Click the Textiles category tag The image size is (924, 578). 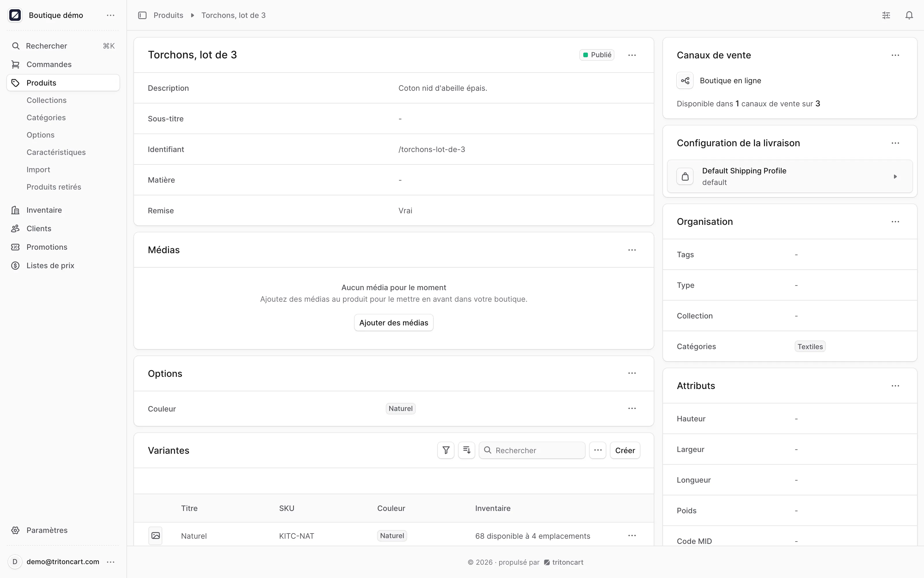click(x=810, y=347)
